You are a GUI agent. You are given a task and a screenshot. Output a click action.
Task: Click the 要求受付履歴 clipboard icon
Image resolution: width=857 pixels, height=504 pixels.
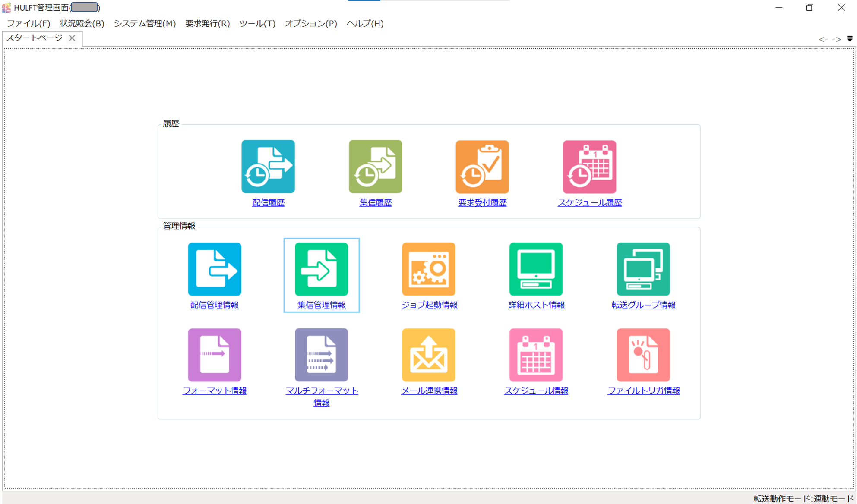[x=482, y=167]
